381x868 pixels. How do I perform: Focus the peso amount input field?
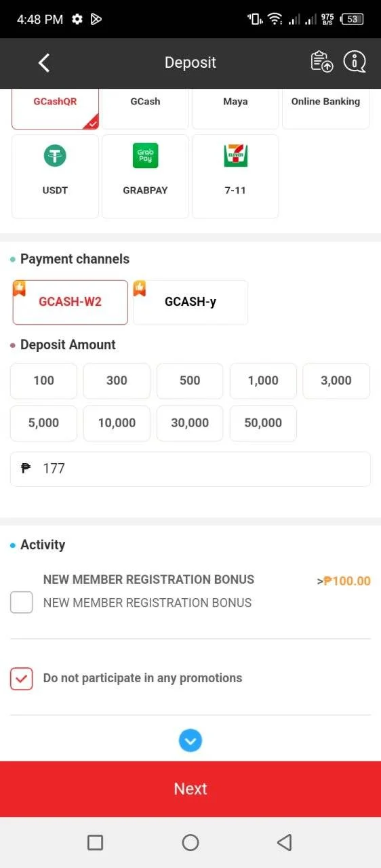point(190,469)
